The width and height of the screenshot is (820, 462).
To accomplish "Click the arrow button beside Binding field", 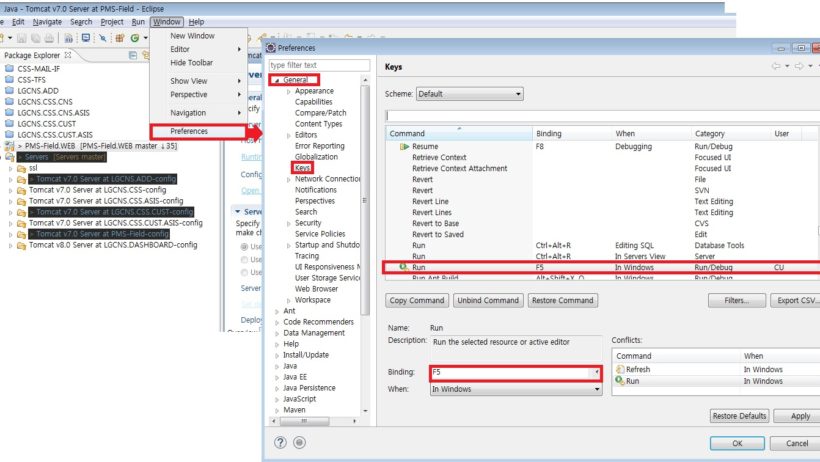I will point(596,372).
